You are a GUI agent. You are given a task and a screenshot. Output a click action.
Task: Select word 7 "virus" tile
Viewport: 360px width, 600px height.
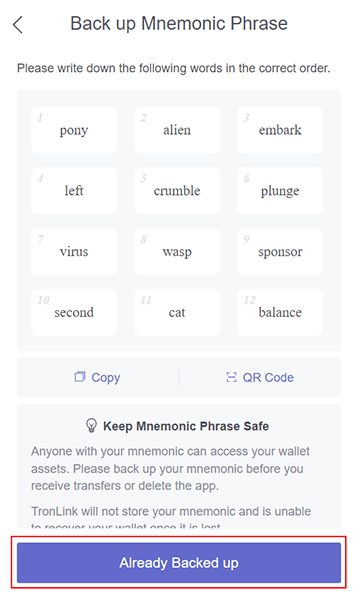tap(74, 252)
